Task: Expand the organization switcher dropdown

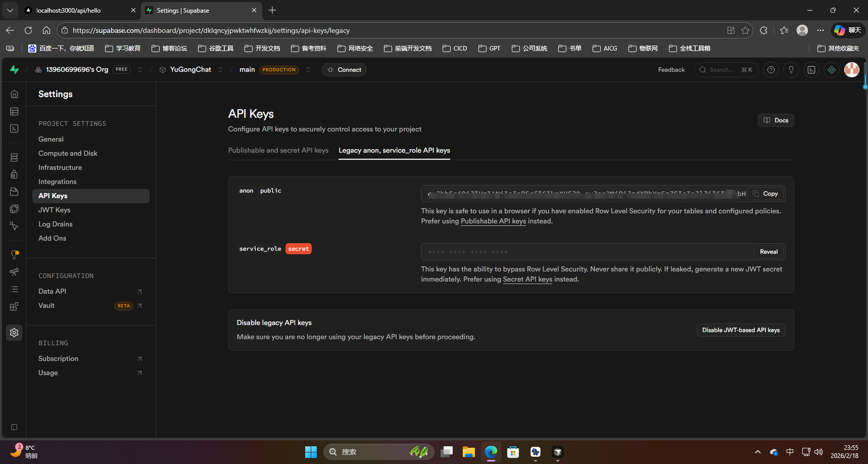Action: click(x=140, y=70)
